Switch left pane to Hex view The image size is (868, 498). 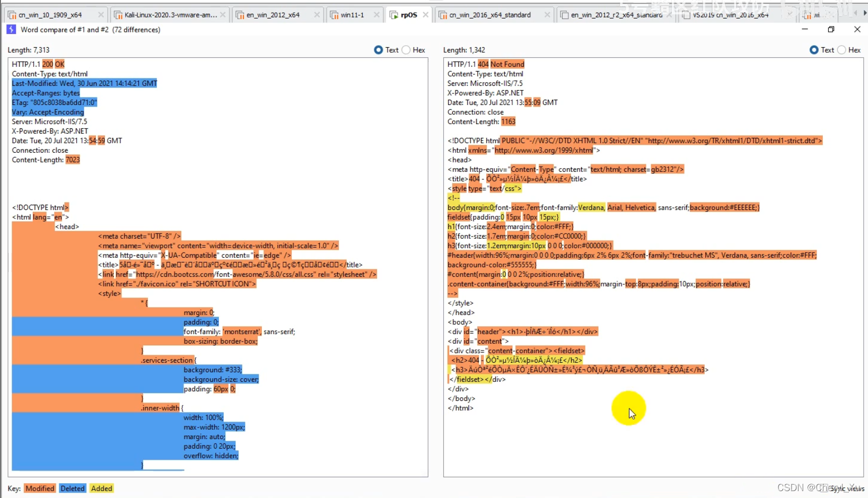click(406, 50)
